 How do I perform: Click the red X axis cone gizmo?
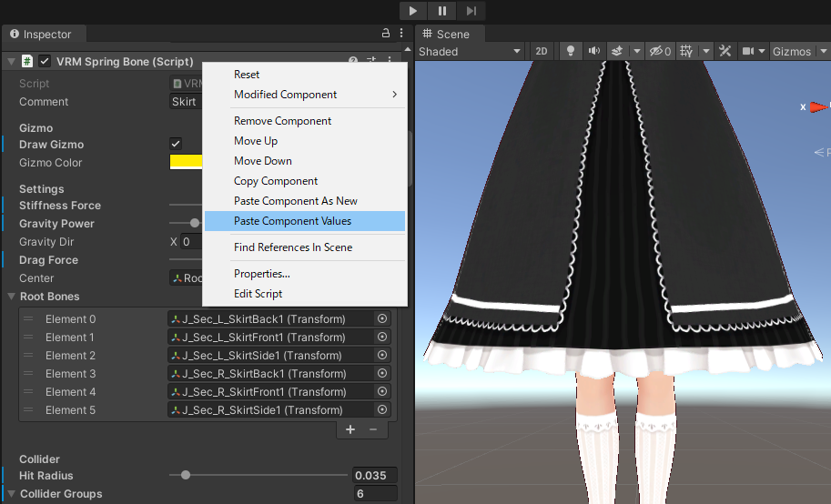pos(818,107)
